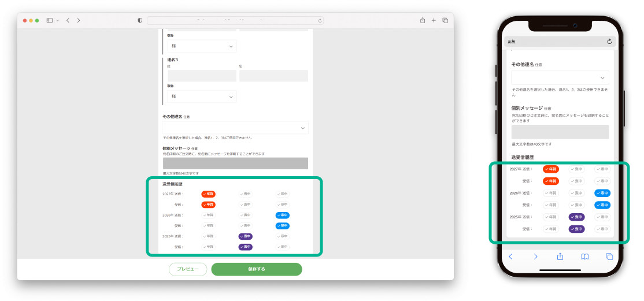Toggle phone 2026年 受信 喪中 chip
Image resolution: width=644 pixels, height=301 pixels.
click(x=576, y=205)
